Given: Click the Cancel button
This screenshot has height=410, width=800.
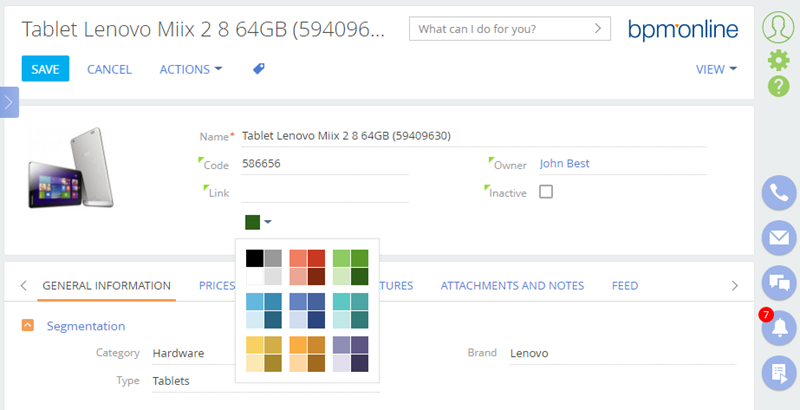Looking at the screenshot, I should click(x=109, y=69).
